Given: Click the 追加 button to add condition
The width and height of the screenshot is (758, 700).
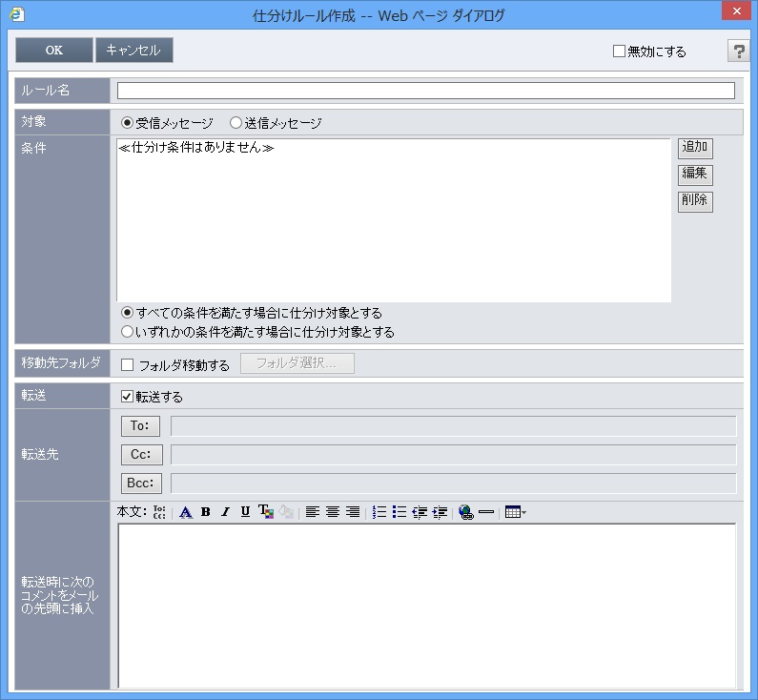Looking at the screenshot, I should 695,148.
